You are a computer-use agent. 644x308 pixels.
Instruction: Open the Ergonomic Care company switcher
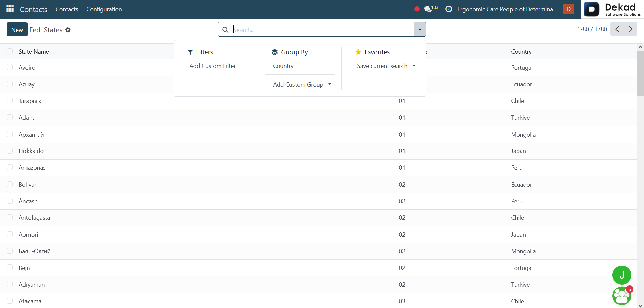point(507,9)
